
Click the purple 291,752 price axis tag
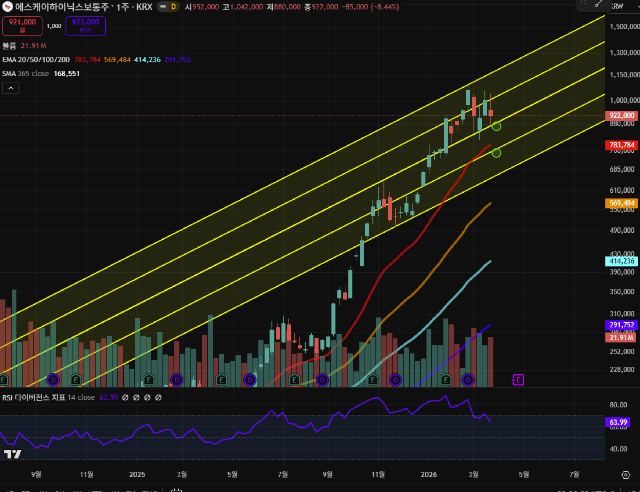(x=622, y=325)
